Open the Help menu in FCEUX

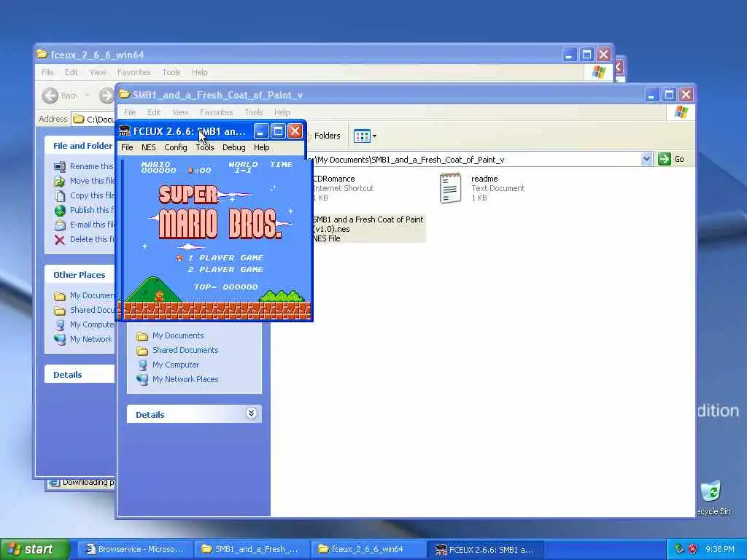[262, 147]
